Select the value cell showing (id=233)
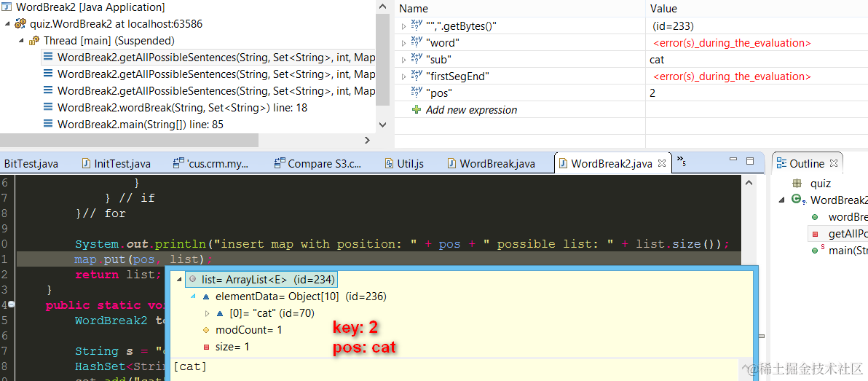The image size is (868, 381). (x=673, y=26)
